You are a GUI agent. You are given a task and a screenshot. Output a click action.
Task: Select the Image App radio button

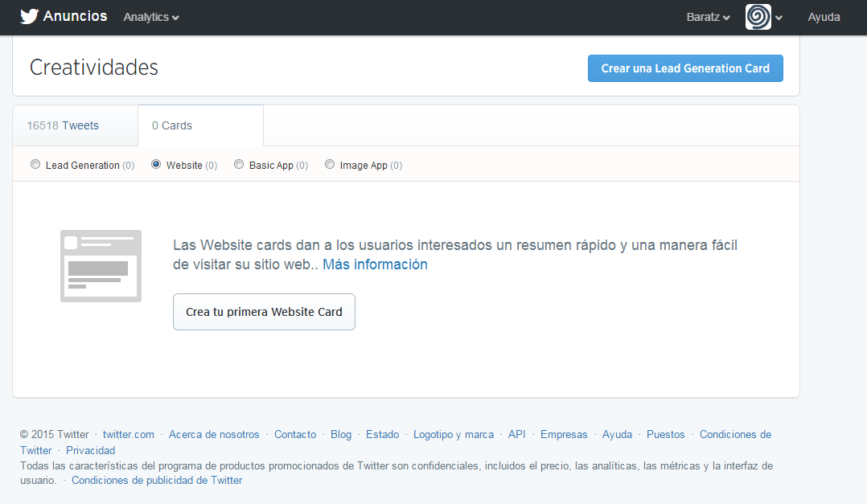point(330,164)
